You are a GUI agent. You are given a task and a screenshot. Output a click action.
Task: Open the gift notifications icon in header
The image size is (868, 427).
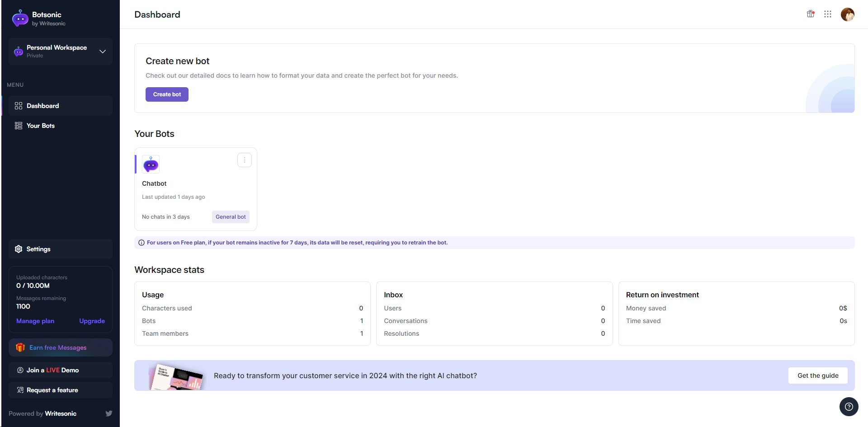click(x=810, y=14)
